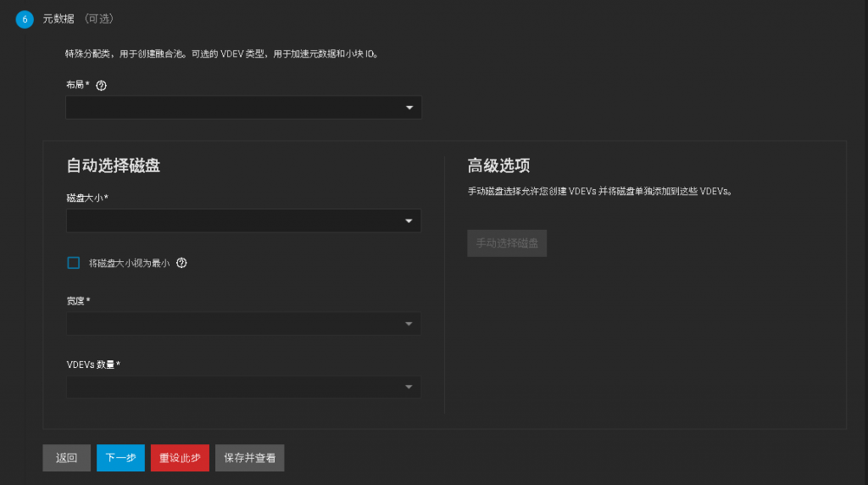Click the 将磁盘大小视为最小 label text

[x=129, y=263]
